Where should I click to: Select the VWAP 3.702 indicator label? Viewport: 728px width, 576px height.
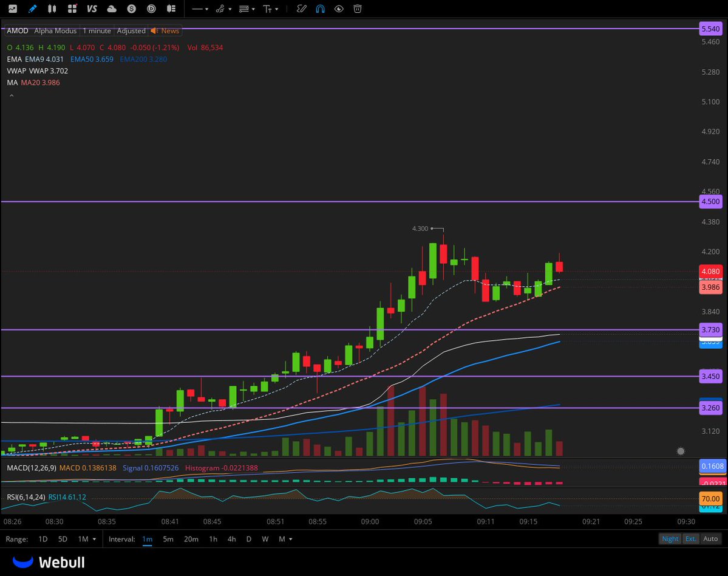49,70
